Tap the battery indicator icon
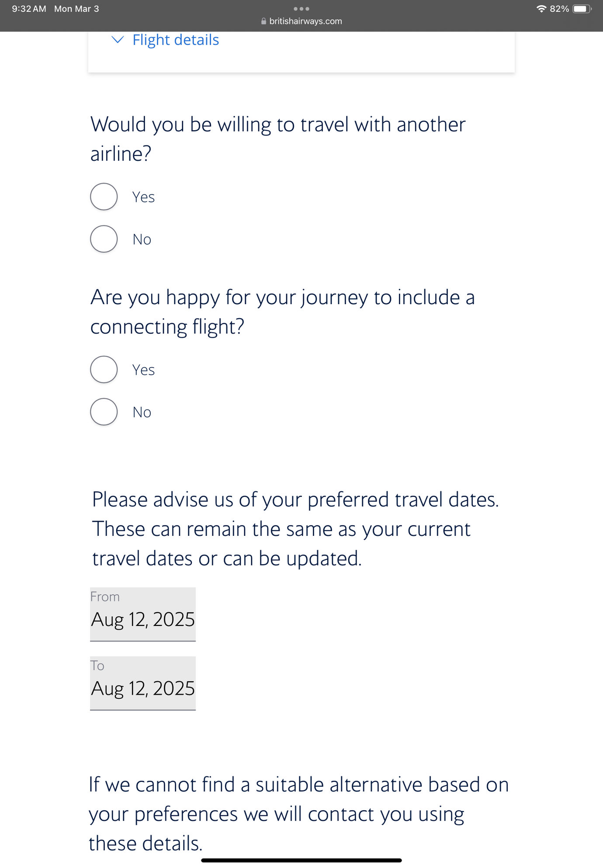The width and height of the screenshot is (603, 868). (x=582, y=9)
